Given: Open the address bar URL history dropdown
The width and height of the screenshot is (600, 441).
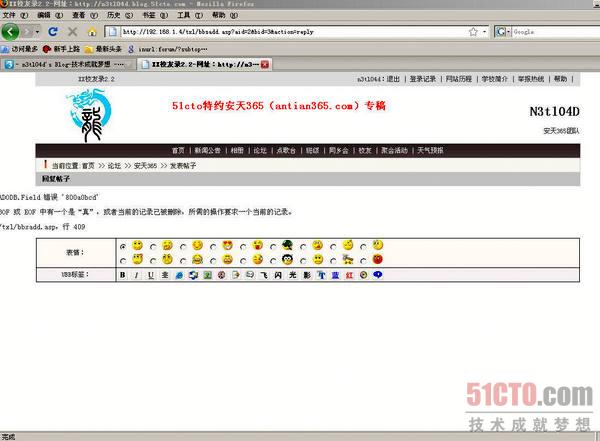Looking at the screenshot, I should point(485,32).
